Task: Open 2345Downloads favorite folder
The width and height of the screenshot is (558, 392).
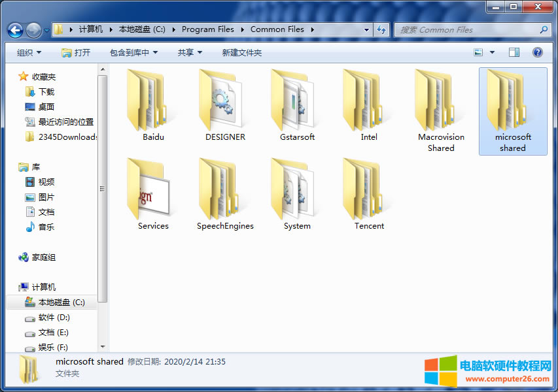Action: (60, 137)
